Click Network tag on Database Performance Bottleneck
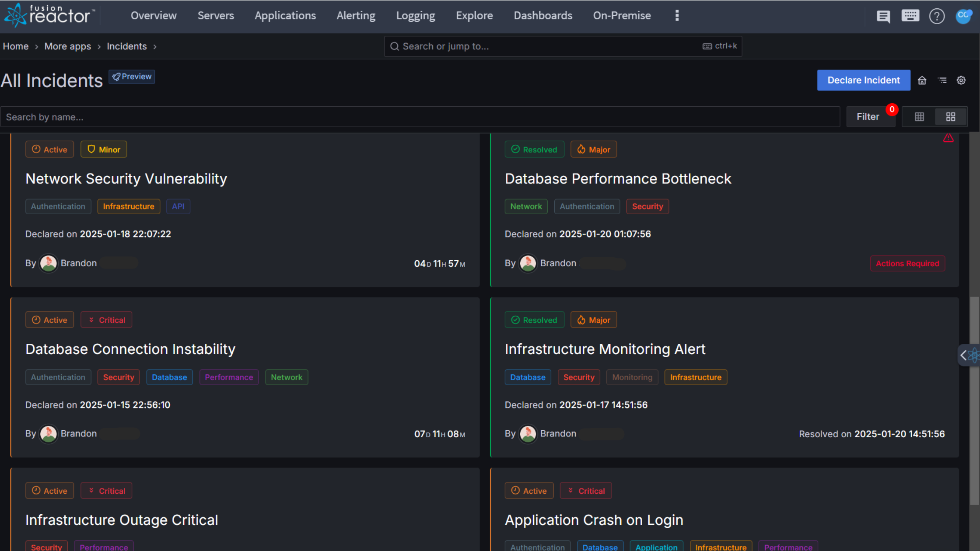Image resolution: width=980 pixels, height=551 pixels. 526,206
